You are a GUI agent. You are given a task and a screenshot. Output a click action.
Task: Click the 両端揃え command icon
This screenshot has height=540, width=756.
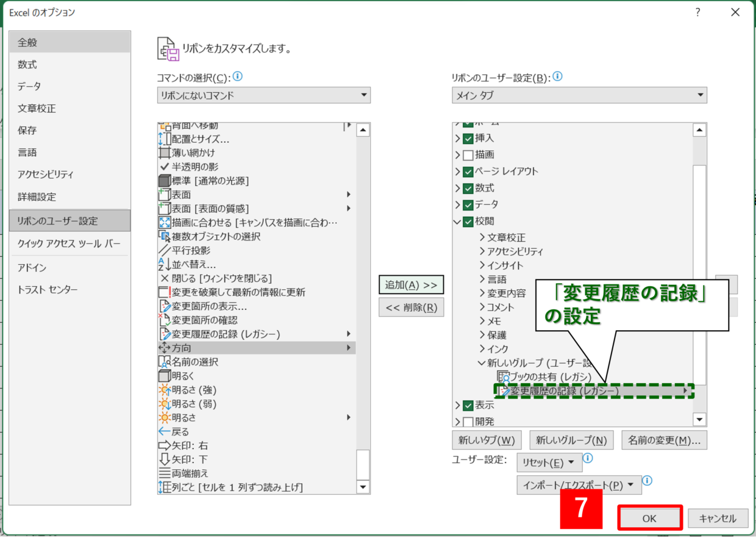[165, 473]
